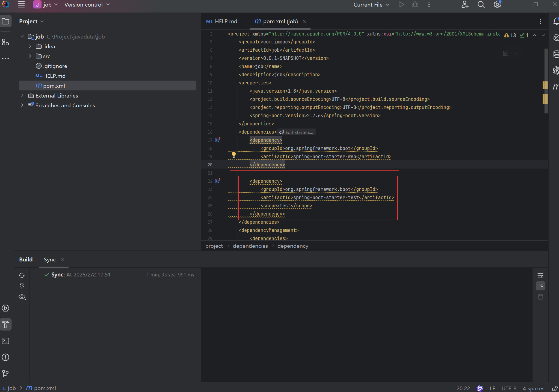Collapse the job project root
The height and width of the screenshot is (392, 559).
coord(22,37)
